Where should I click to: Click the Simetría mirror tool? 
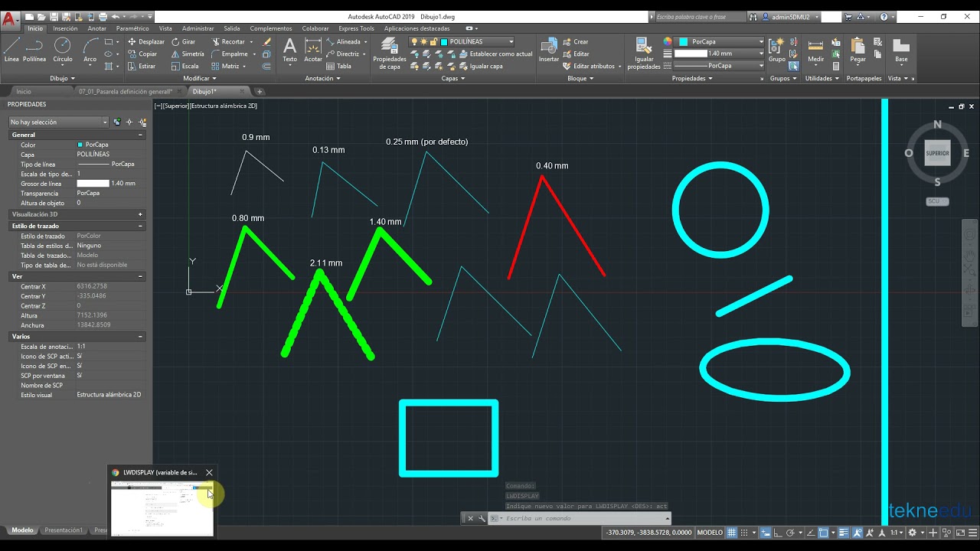click(x=188, y=54)
